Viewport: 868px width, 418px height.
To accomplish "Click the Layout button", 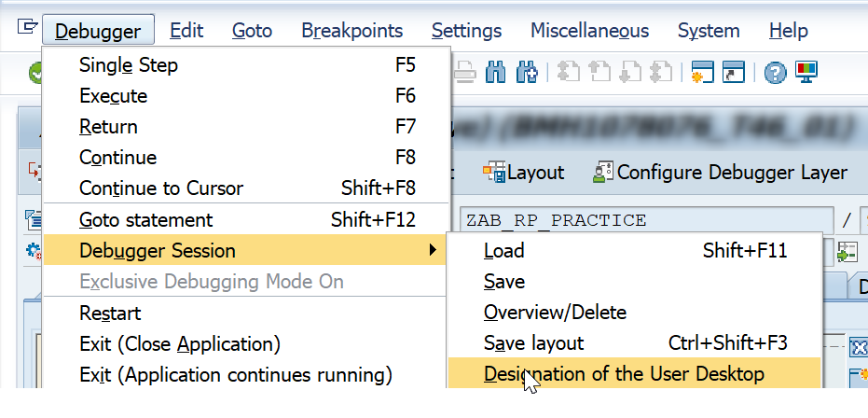I will [523, 173].
